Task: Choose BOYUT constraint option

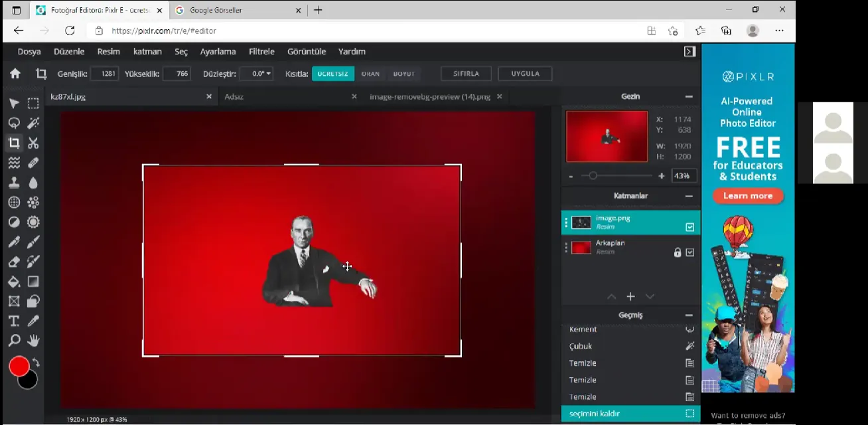Action: tap(403, 74)
